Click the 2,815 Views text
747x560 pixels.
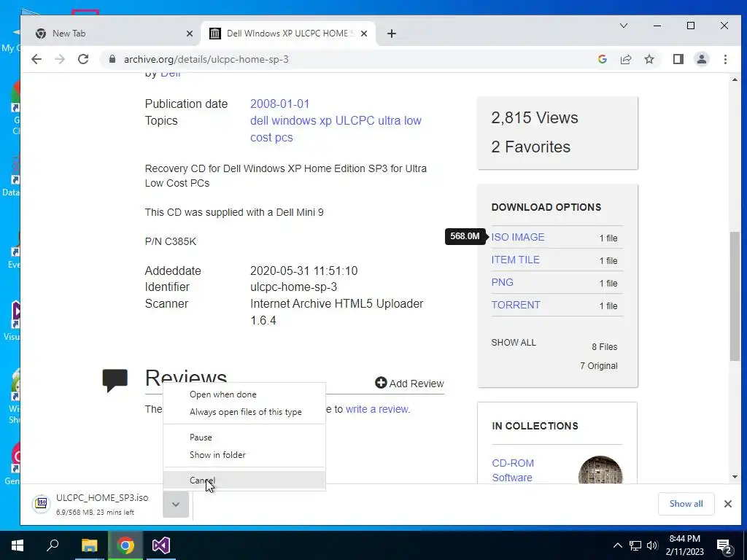(535, 117)
